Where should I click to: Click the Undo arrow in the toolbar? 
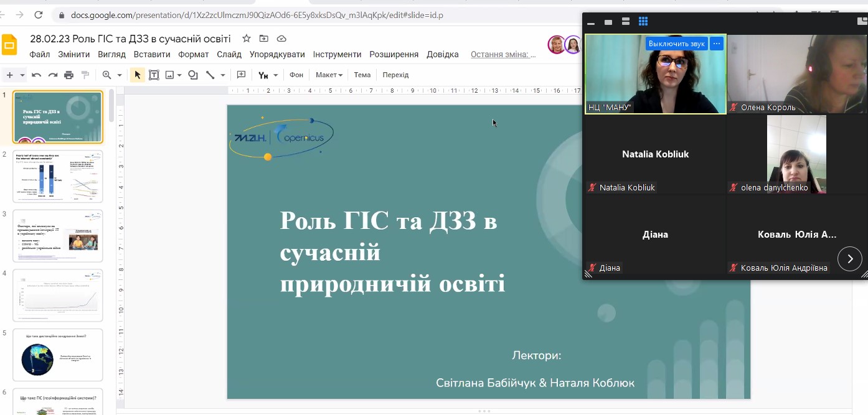pyautogui.click(x=37, y=75)
